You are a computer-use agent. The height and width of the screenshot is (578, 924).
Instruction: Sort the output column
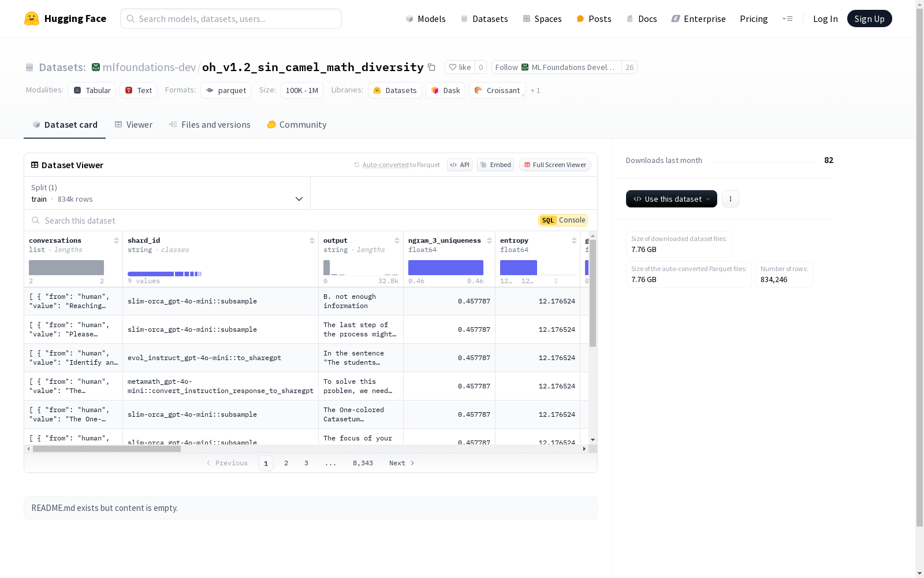coord(397,240)
